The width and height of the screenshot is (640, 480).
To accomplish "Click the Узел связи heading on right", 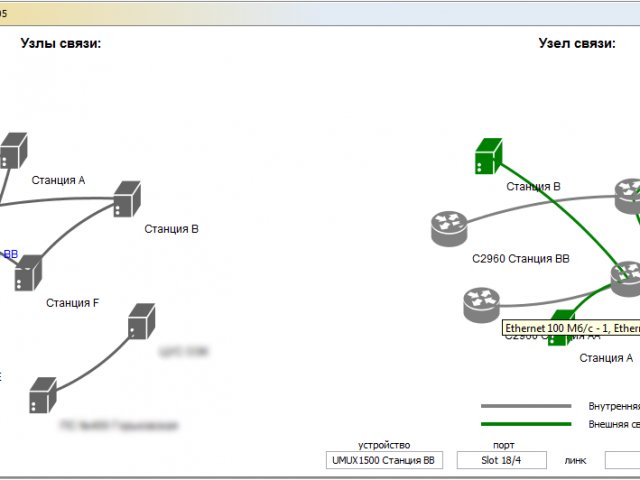I will pos(577,43).
